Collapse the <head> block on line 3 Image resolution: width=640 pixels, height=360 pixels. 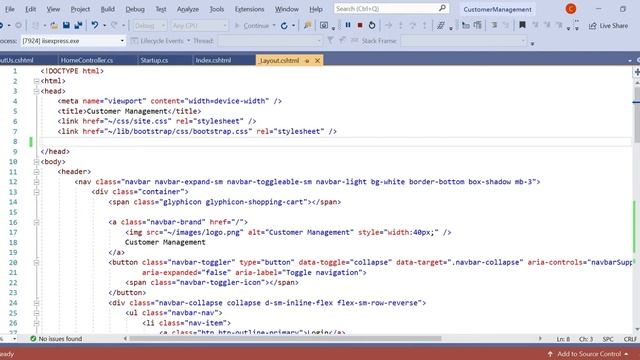pos(36,91)
